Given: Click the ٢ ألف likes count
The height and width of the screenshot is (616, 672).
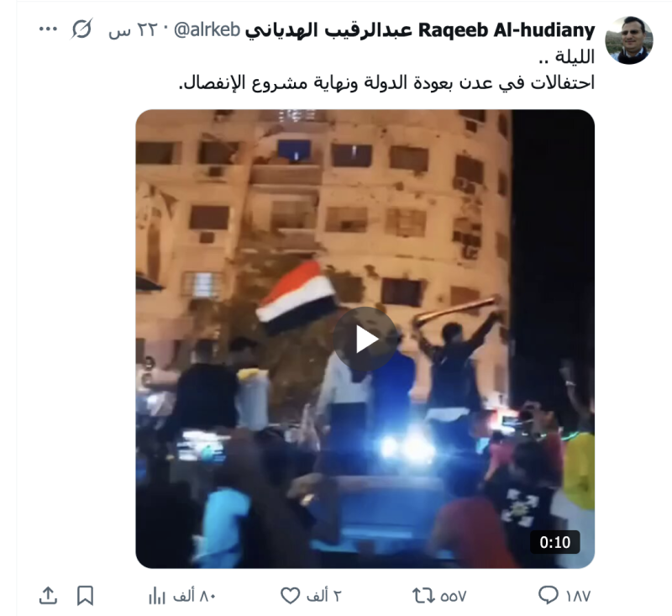Looking at the screenshot, I should pyautogui.click(x=323, y=596).
